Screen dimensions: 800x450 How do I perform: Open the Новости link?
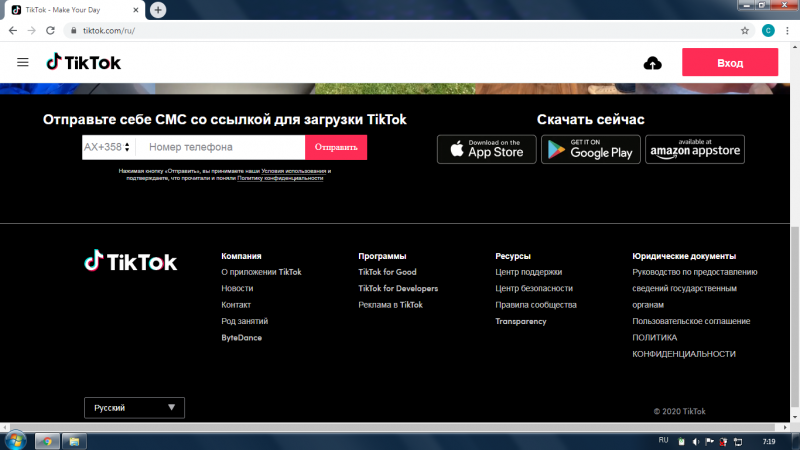pos(237,288)
